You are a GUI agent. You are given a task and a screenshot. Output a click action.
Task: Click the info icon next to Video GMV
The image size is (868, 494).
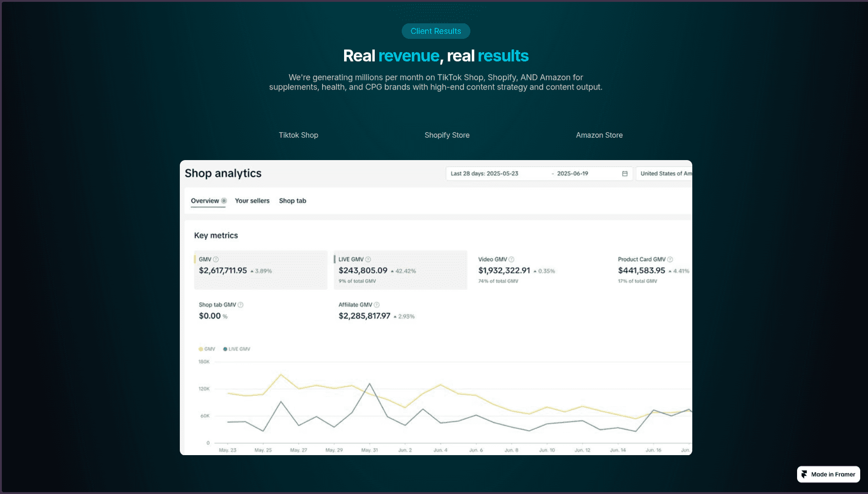[512, 259]
